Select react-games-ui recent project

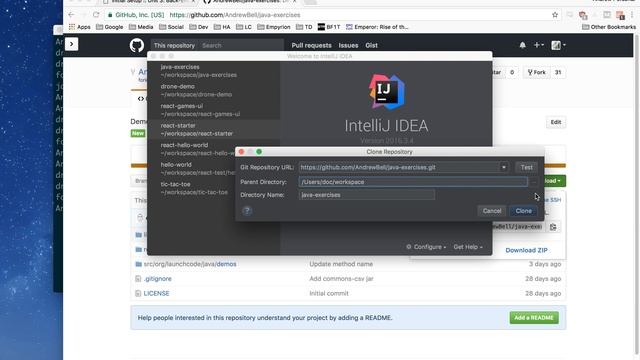pyautogui.click(x=214, y=110)
